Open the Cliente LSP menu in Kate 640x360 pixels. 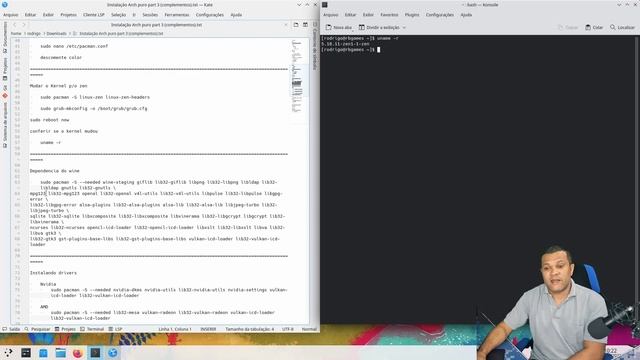(x=94, y=15)
